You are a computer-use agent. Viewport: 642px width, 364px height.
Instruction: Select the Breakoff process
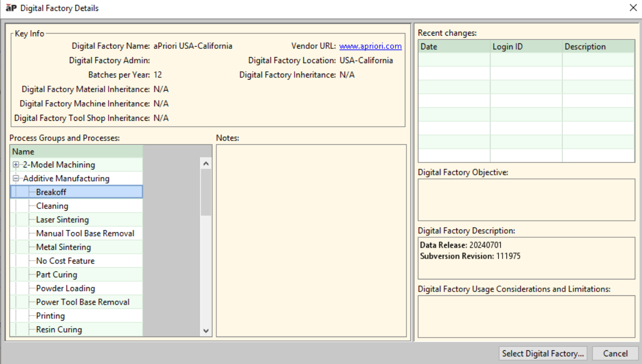pyautogui.click(x=51, y=192)
